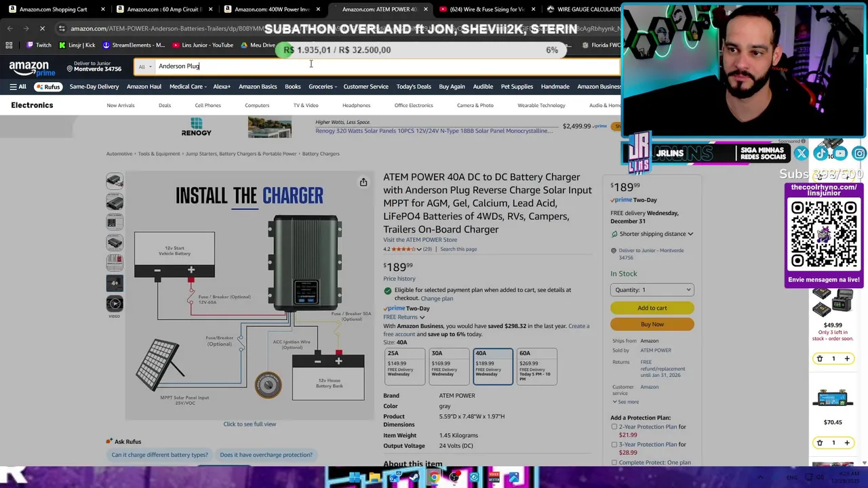The height and width of the screenshot is (488, 868).
Task: Switch to 400W Power Inverter tab
Action: (x=271, y=9)
